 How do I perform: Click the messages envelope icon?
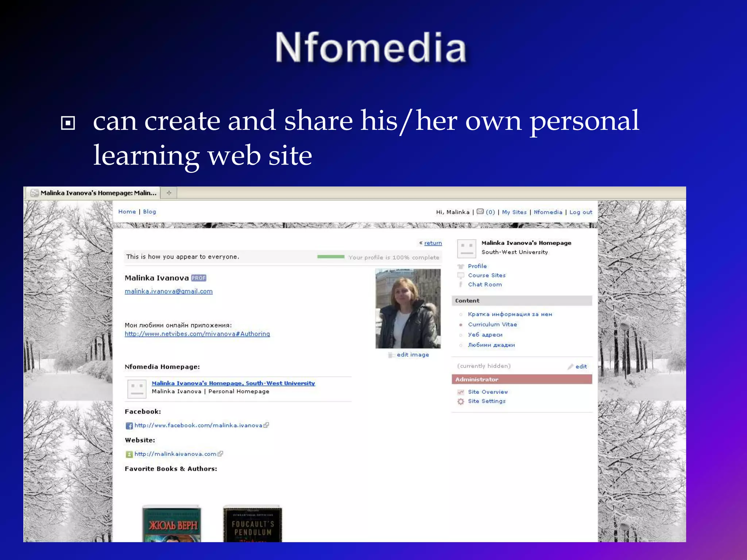coord(480,211)
